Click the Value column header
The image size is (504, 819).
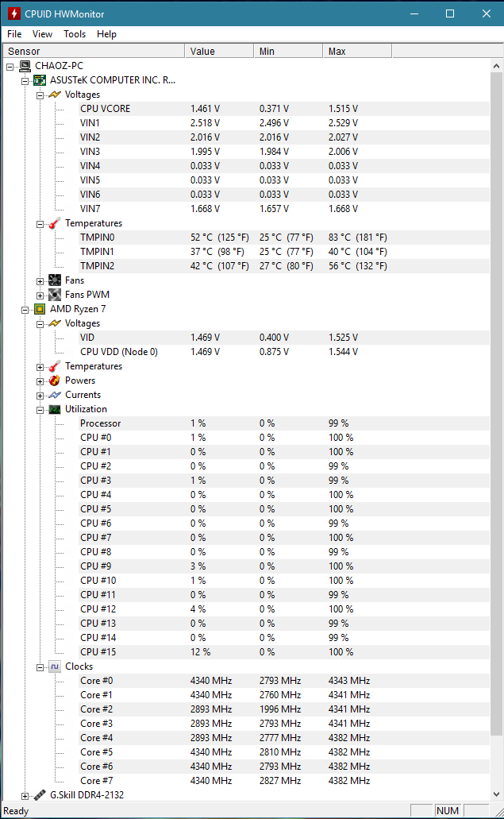coord(219,52)
